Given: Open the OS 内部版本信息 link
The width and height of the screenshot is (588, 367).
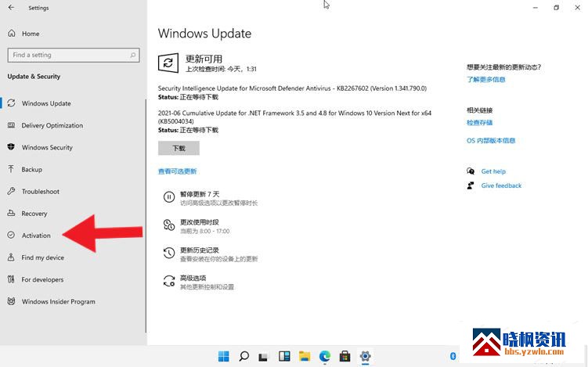Looking at the screenshot, I should click(x=491, y=141).
